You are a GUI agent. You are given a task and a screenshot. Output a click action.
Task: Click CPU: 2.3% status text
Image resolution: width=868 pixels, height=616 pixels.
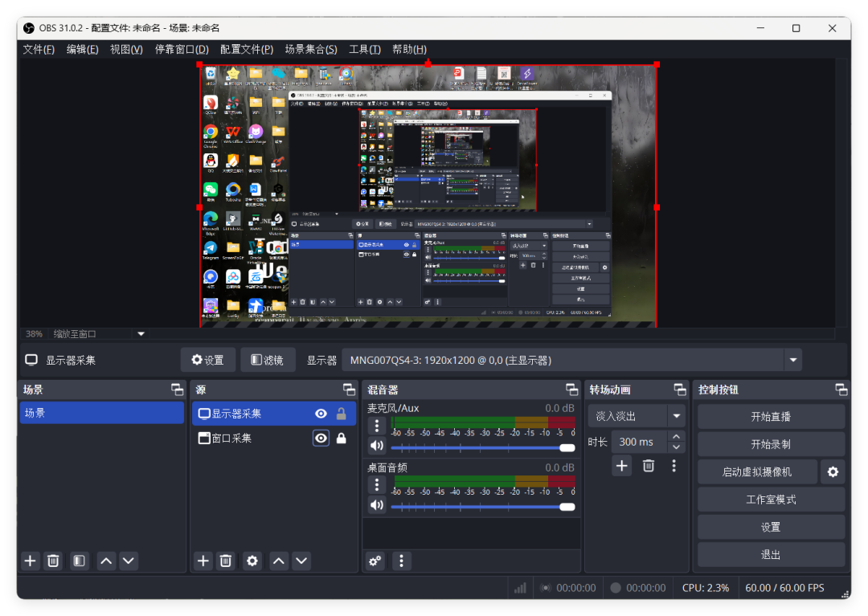[x=706, y=588]
